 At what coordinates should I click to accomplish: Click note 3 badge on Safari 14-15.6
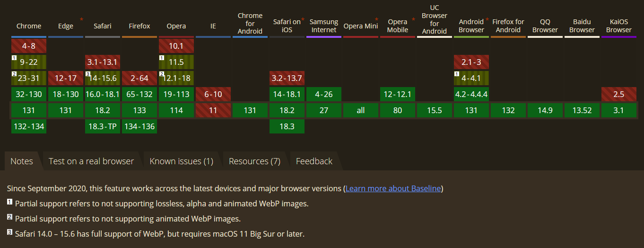click(88, 74)
